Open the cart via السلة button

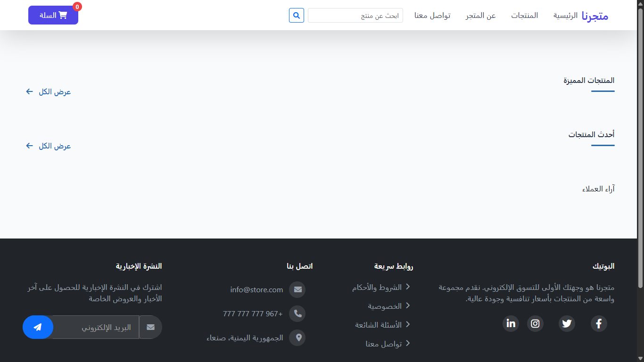point(53,15)
